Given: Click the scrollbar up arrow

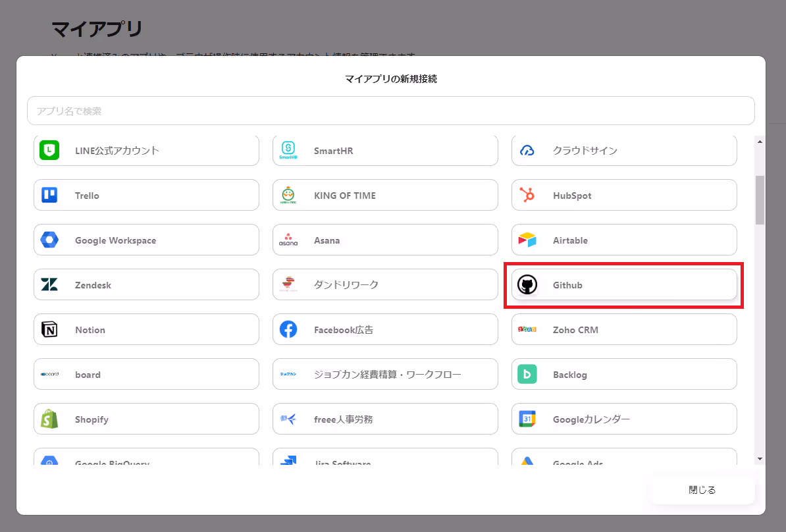Looking at the screenshot, I should point(760,142).
